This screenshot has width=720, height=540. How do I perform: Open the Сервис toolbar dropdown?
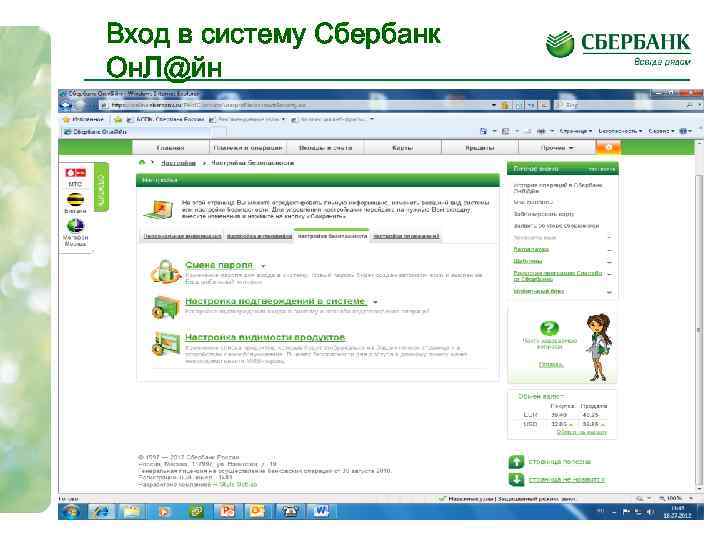[x=662, y=131]
